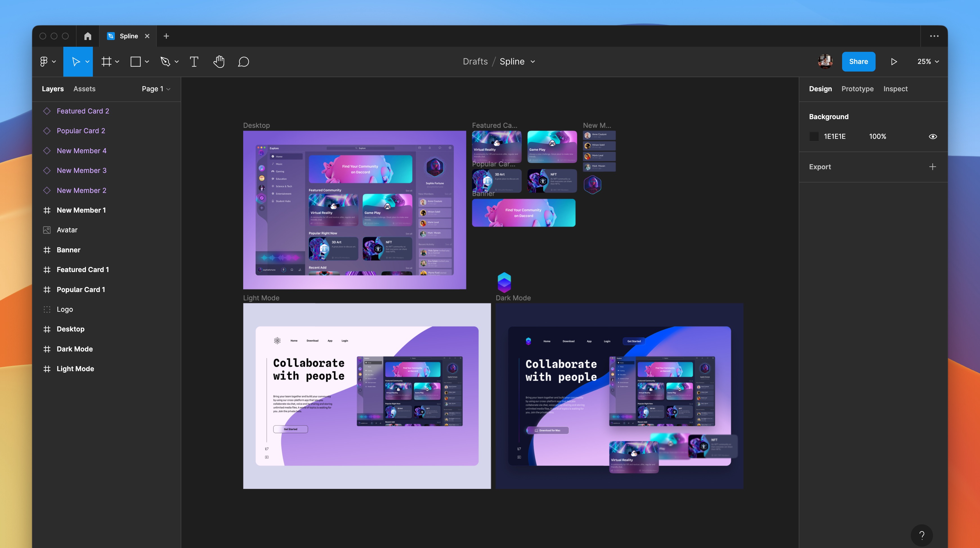
Task: Toggle background color visibility eye icon
Action: (x=932, y=137)
